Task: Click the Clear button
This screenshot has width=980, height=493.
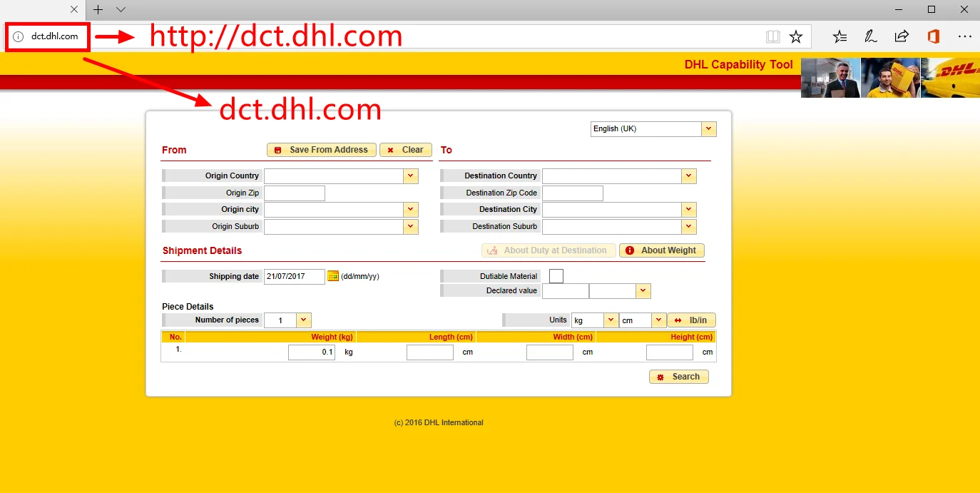Action: [x=406, y=150]
